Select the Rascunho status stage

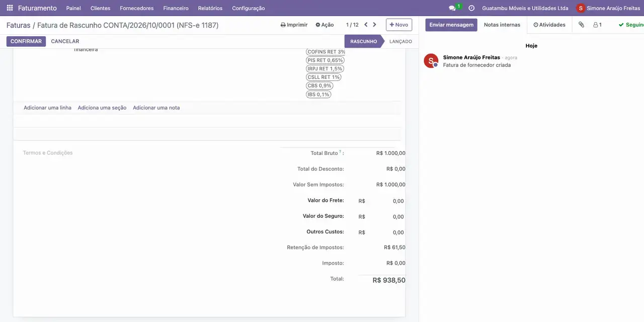point(363,41)
